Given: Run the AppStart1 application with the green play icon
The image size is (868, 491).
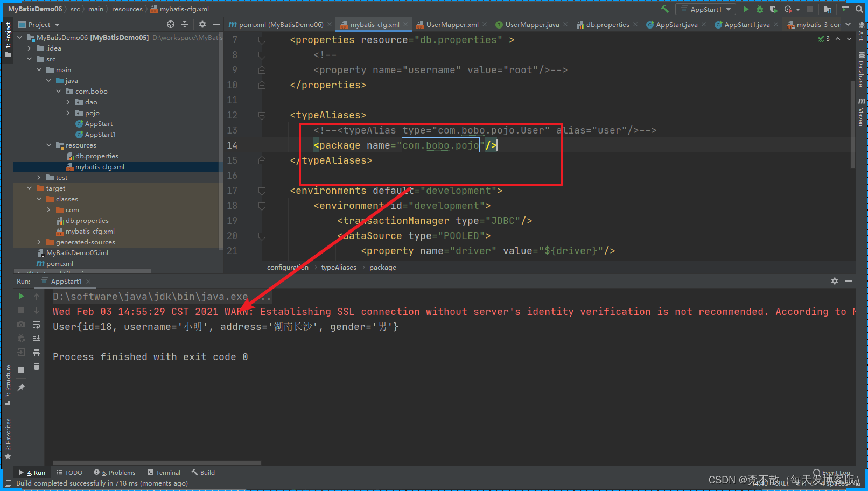Looking at the screenshot, I should (x=746, y=9).
